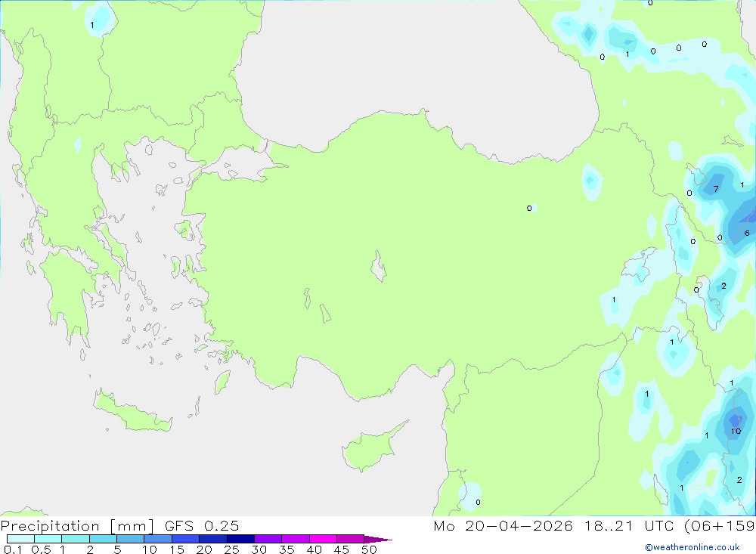Screen dimensions: 756x554
Task: Click the '50' legend scale label
Action: pyautogui.click(x=369, y=549)
